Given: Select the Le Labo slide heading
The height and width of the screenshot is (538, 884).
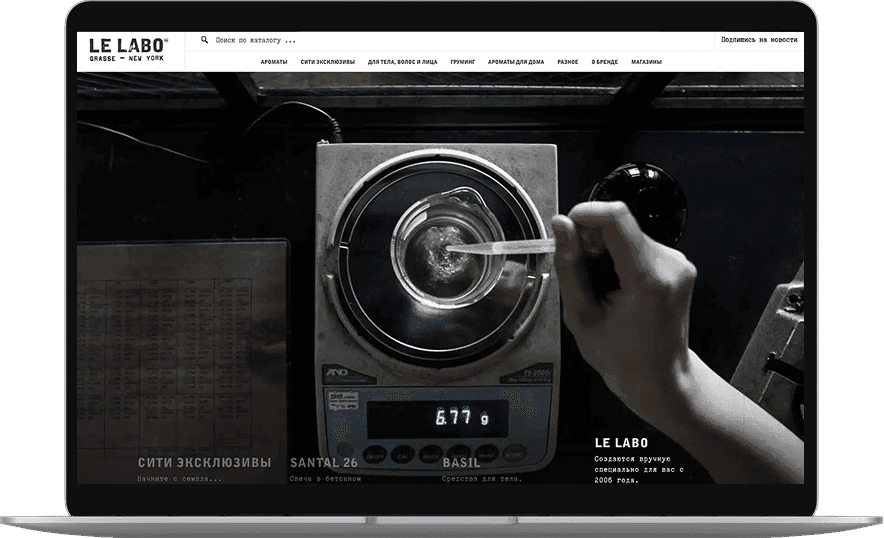Looking at the screenshot, I should click(x=621, y=443).
